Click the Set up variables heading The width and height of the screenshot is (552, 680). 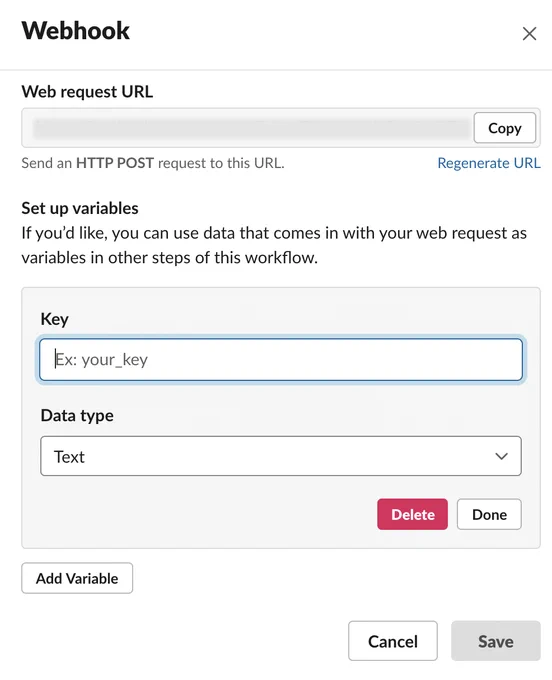click(x=80, y=208)
